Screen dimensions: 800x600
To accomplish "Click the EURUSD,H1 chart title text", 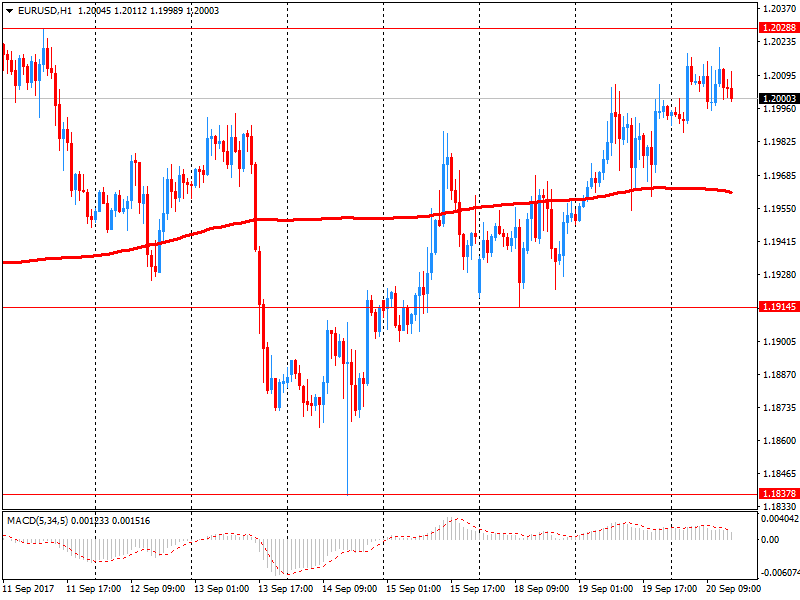I will (x=44, y=11).
